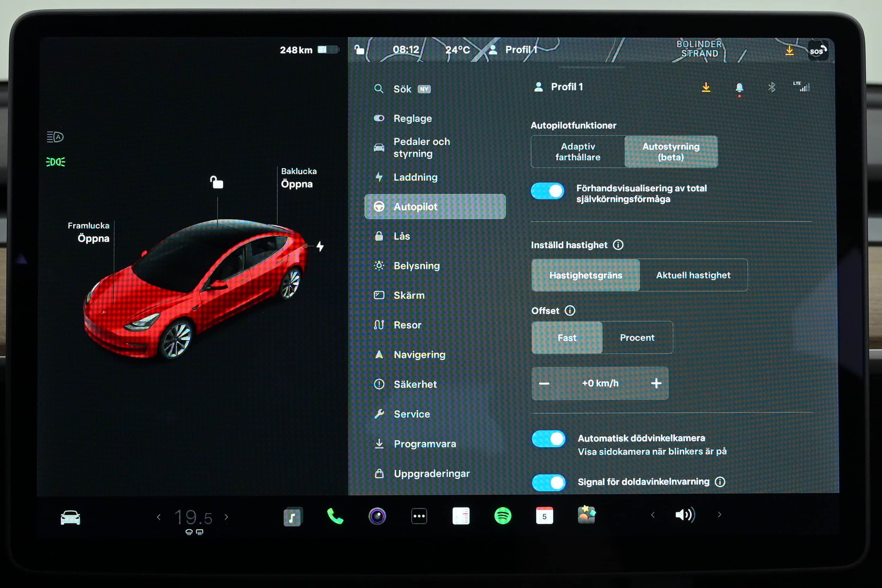Select Hastighetsgräns speed mode
882x588 pixels.
[585, 275]
